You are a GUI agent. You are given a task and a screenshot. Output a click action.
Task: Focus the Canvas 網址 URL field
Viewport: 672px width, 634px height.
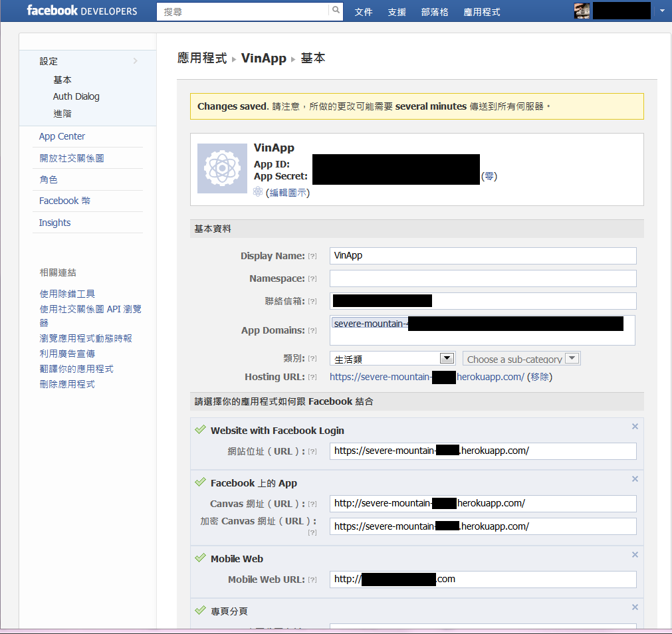click(483, 504)
